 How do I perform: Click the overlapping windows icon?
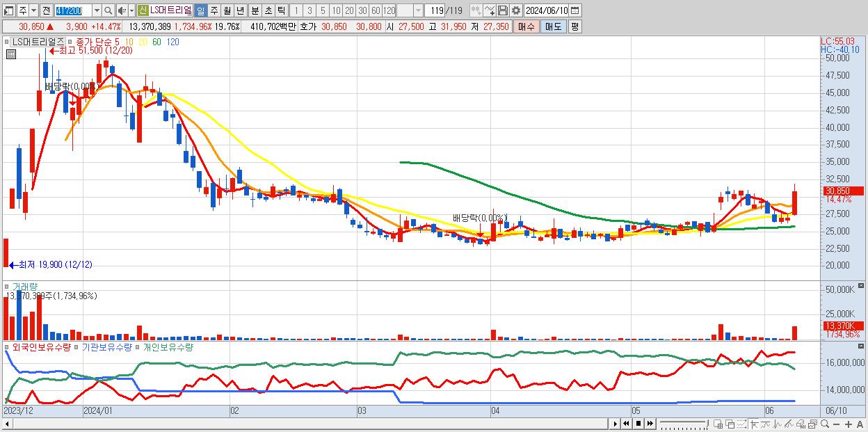(x=730, y=424)
